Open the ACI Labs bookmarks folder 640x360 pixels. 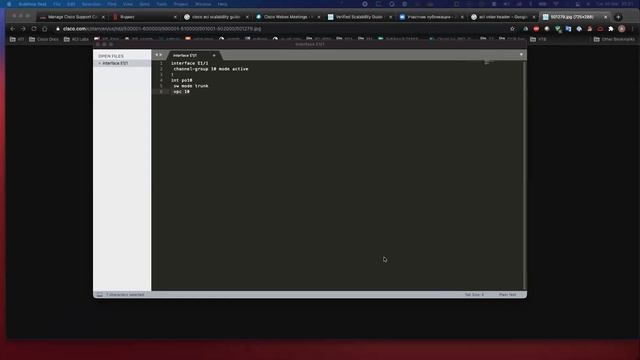[76, 40]
